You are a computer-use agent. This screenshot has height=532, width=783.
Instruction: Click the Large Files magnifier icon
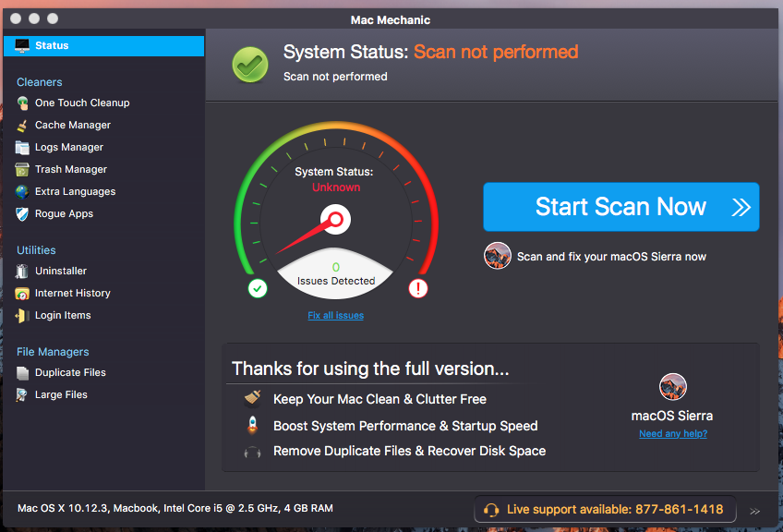tap(22, 394)
